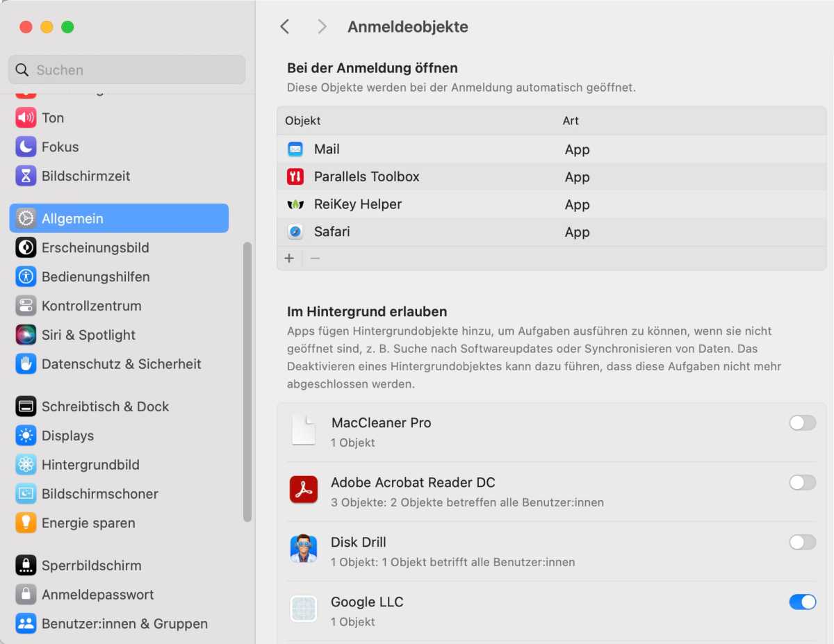
Task: Click the Google LLC icon
Action: (x=304, y=609)
